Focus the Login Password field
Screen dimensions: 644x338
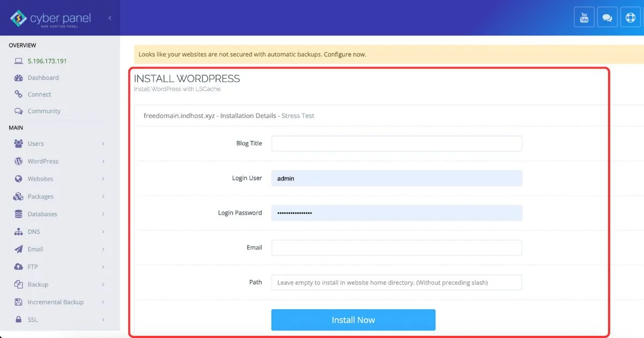(x=397, y=213)
